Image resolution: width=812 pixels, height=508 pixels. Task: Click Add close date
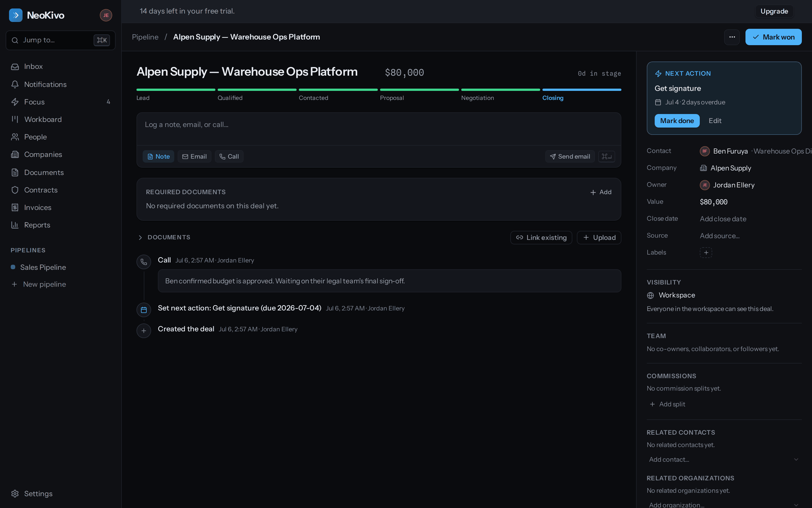click(x=723, y=219)
